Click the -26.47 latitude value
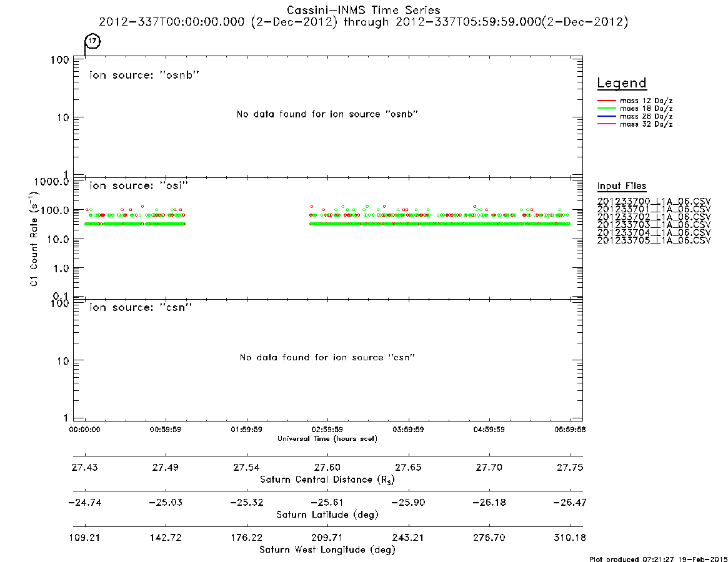 click(x=570, y=503)
